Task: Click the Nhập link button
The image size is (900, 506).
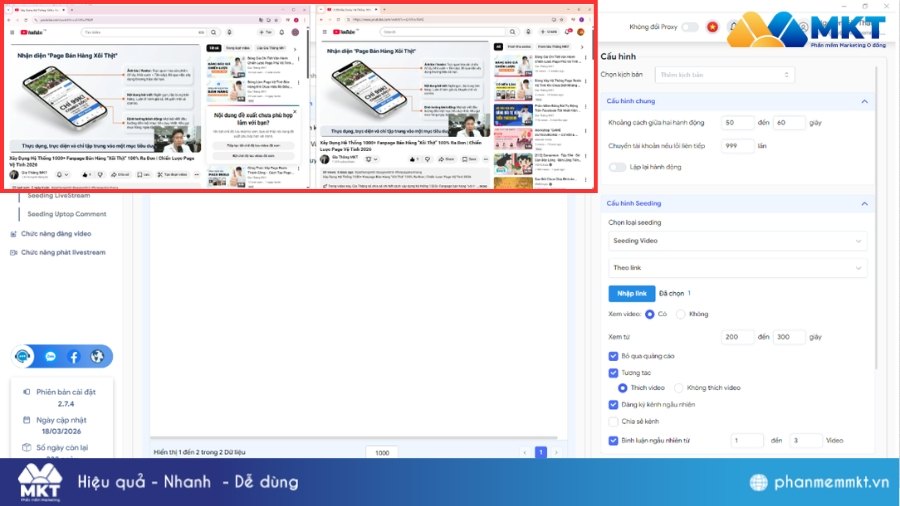Action: [x=631, y=293]
